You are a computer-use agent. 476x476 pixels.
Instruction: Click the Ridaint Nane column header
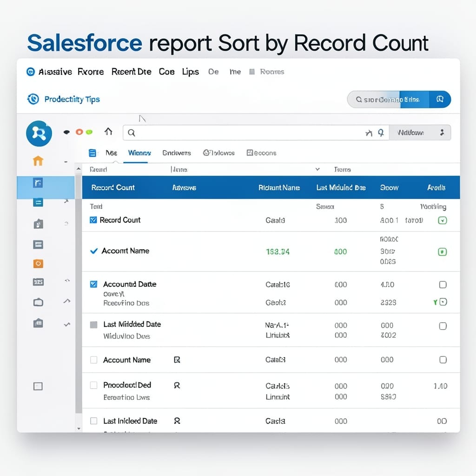pyautogui.click(x=279, y=188)
